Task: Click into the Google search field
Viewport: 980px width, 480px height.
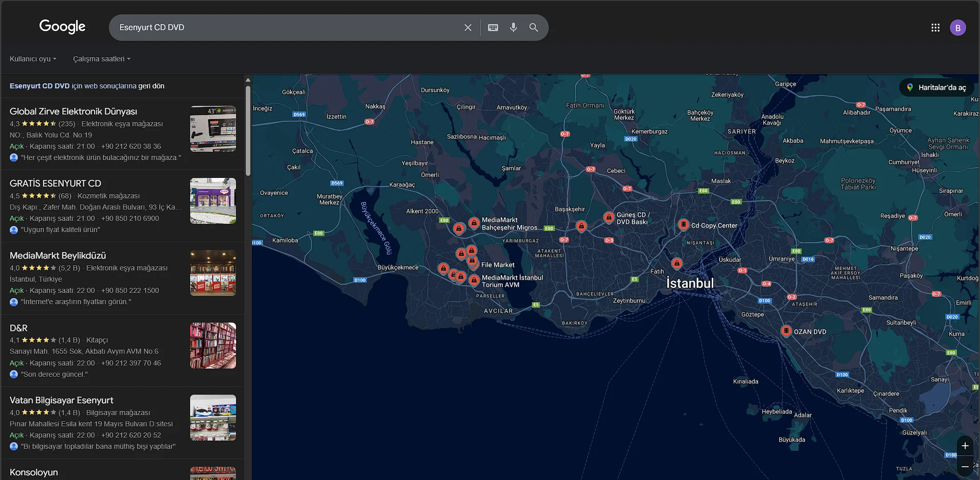Action: pos(286,28)
